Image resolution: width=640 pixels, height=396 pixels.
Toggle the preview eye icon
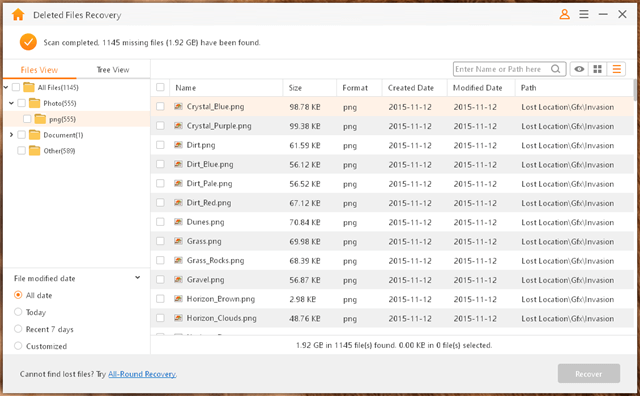click(579, 69)
